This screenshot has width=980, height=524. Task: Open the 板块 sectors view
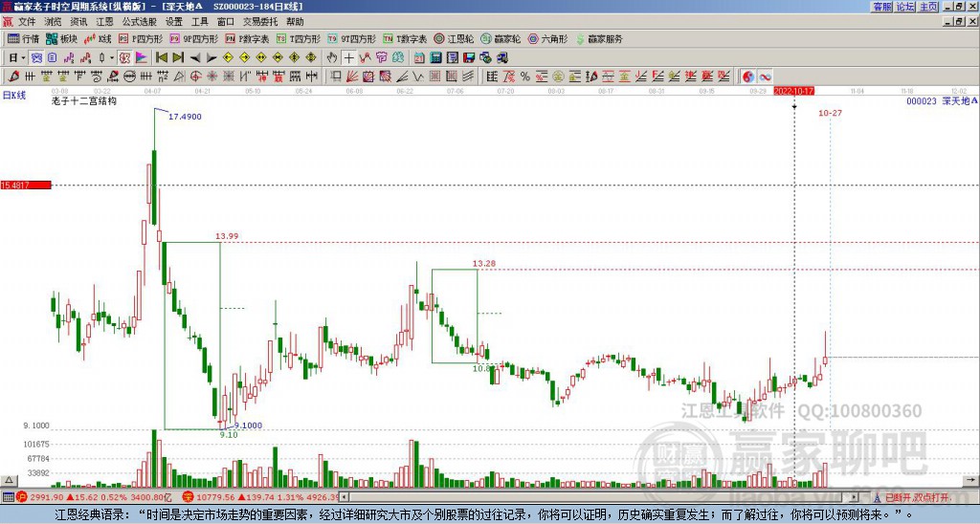pyautogui.click(x=62, y=38)
